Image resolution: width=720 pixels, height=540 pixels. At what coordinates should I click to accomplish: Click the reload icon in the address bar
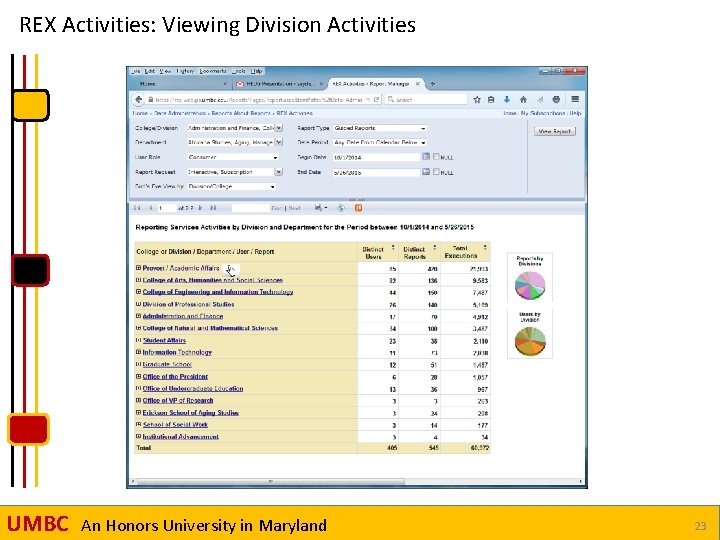376,99
